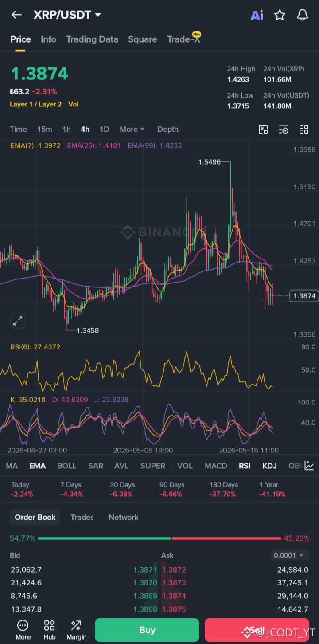
Task: Toggle the VOL indicator
Action: pos(185,466)
